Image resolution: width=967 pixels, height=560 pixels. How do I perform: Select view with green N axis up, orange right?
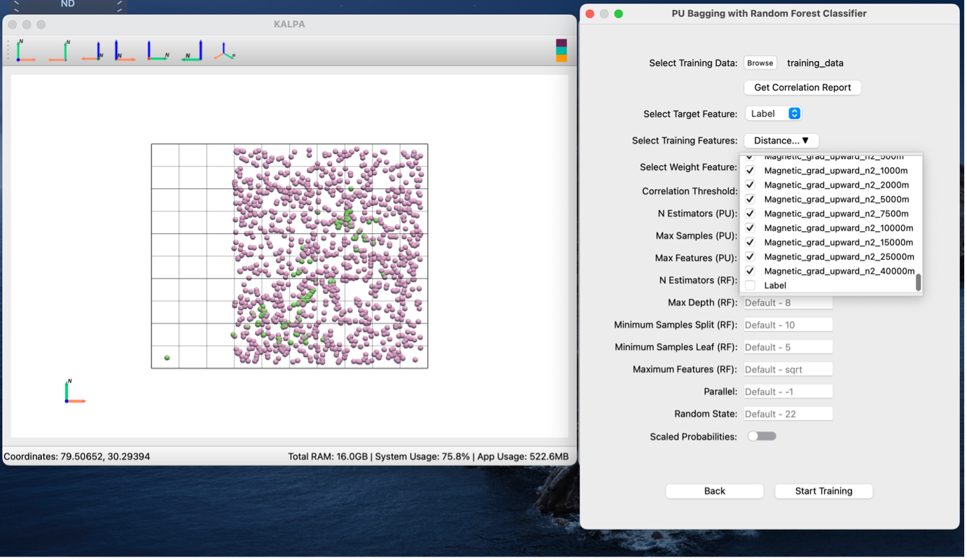25,51
